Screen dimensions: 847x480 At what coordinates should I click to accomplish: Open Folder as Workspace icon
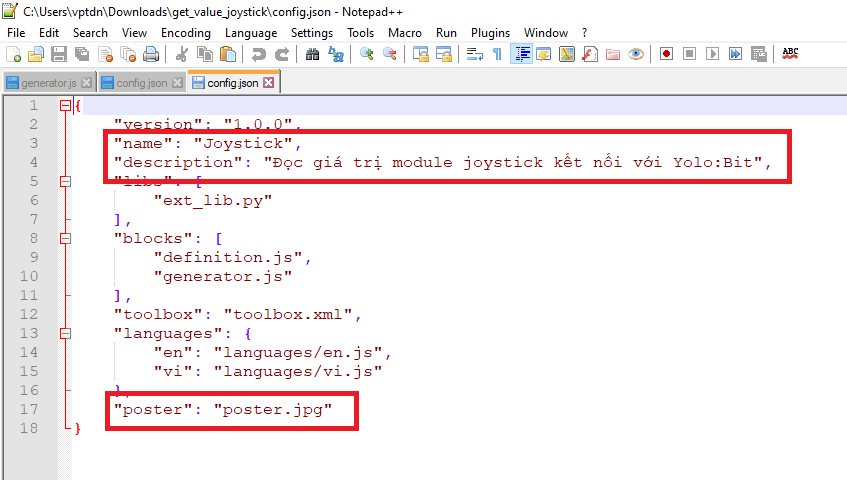[613, 54]
